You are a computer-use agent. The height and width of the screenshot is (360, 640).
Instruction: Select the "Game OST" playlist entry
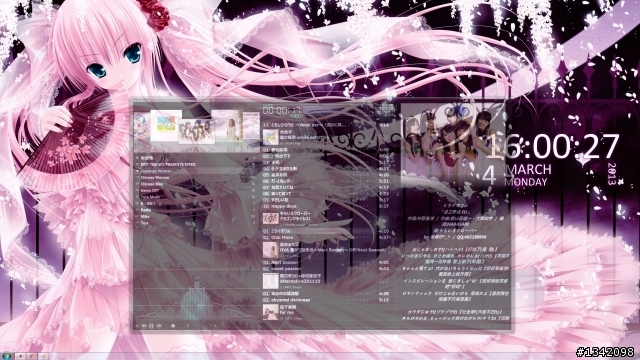[150, 191]
